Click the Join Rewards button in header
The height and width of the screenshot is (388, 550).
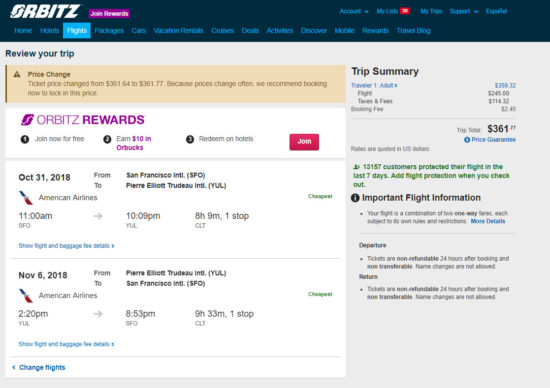click(x=109, y=13)
